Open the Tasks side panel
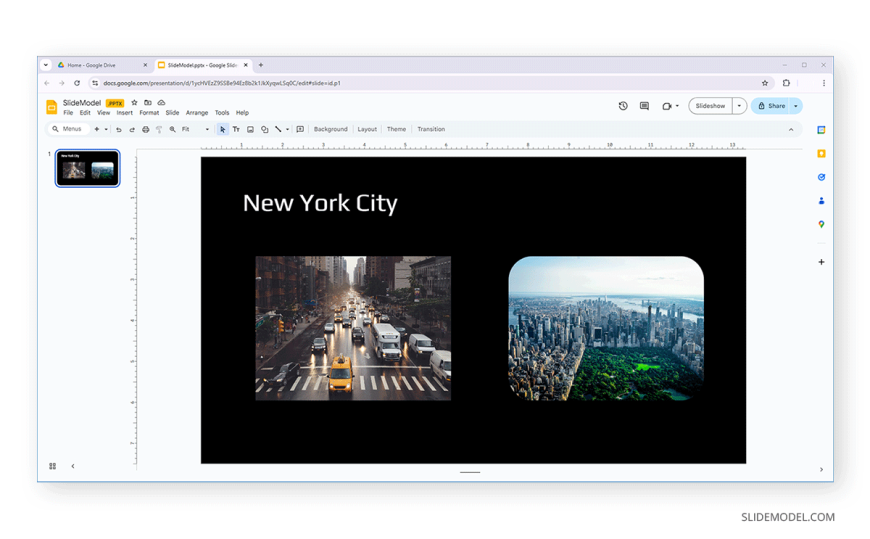Viewport: 870px width, 539px height. [x=821, y=177]
